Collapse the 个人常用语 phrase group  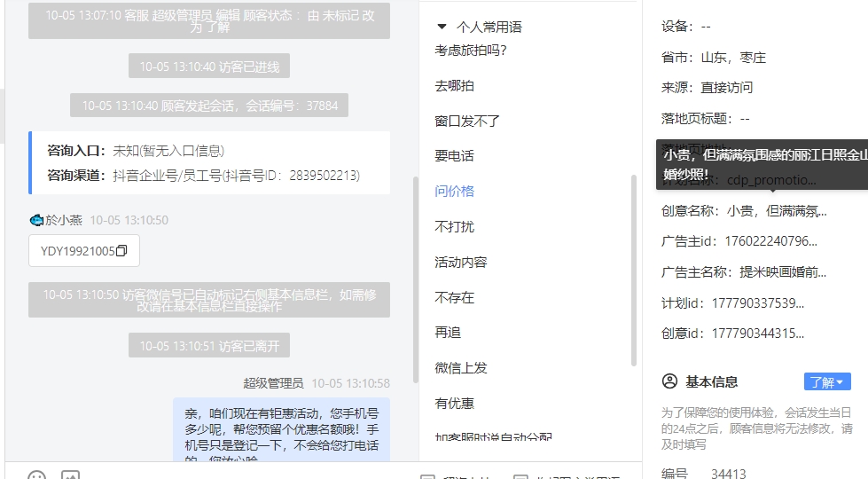442,27
